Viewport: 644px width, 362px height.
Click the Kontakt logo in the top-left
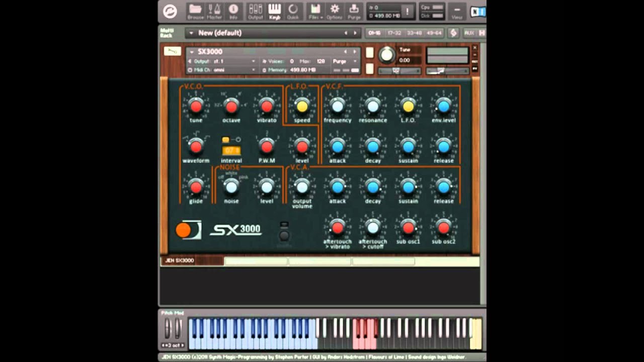[171, 11]
